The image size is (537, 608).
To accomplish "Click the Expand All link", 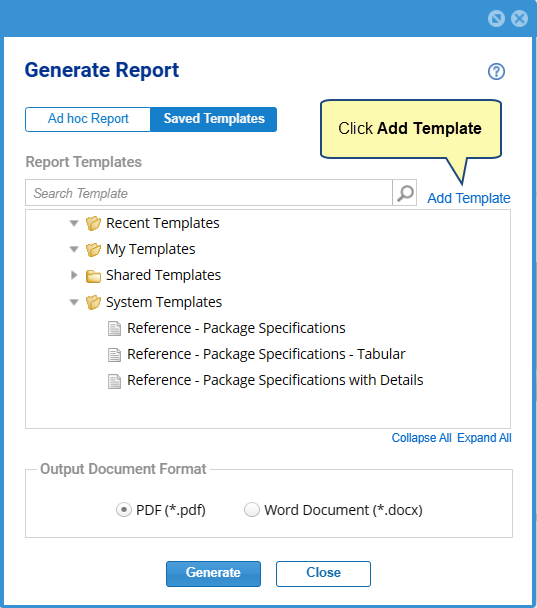I will tap(484, 438).
